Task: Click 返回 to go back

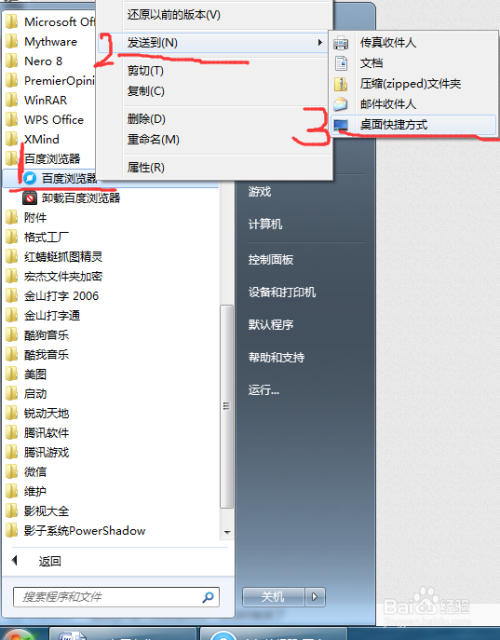Action: [x=50, y=561]
